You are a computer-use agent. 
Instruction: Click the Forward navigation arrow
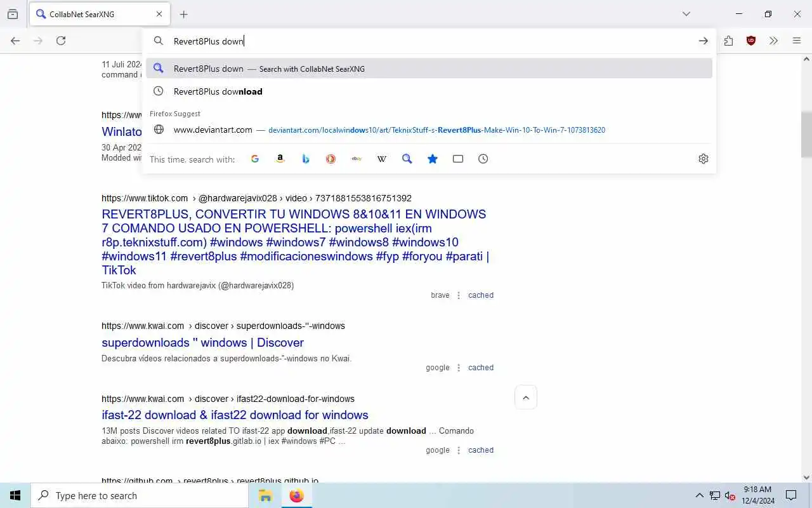click(x=38, y=41)
